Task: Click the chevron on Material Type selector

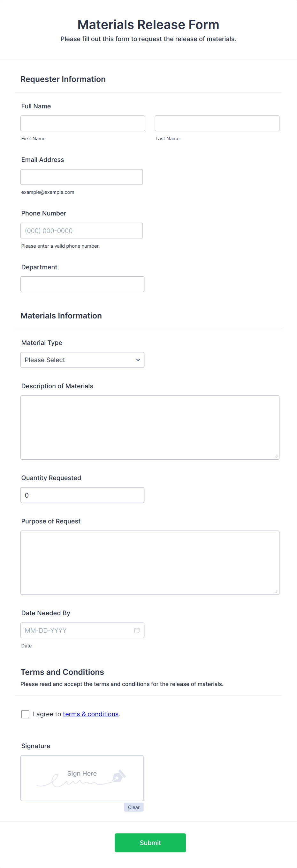Action: click(x=138, y=360)
